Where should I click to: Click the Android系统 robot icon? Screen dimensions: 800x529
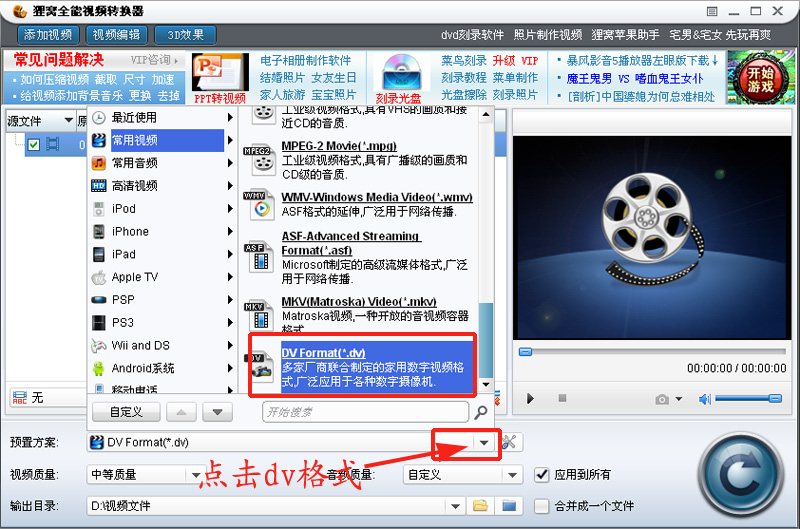point(98,368)
